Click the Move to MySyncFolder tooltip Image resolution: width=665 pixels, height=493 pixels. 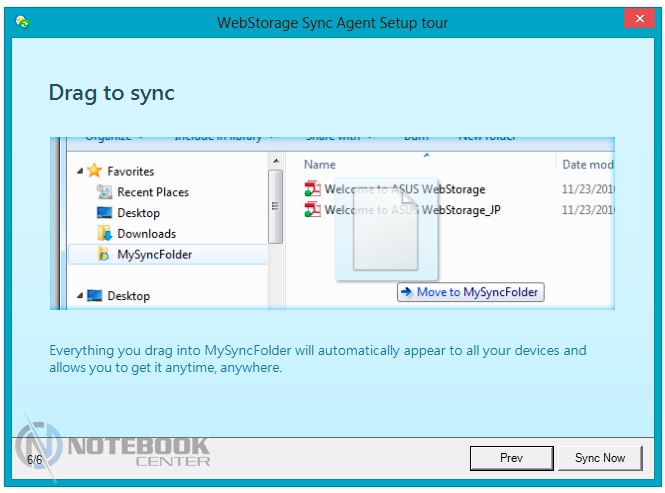pyautogui.click(x=470, y=292)
